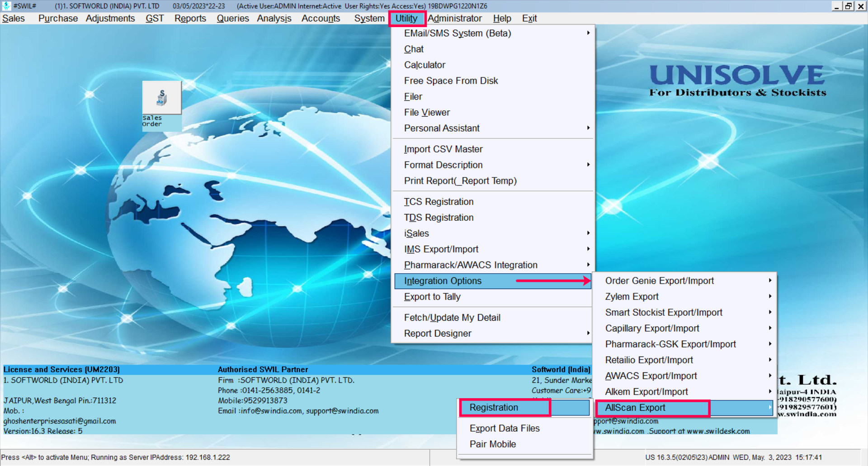Expand IMS Export/Import submenu
Image resolution: width=868 pixels, height=466 pixels.
point(493,249)
